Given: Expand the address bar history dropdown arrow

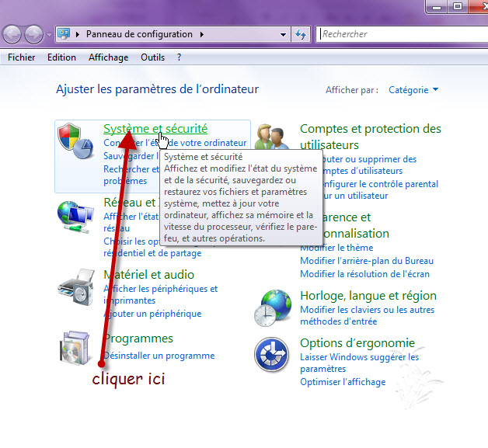Looking at the screenshot, I should coord(283,34).
